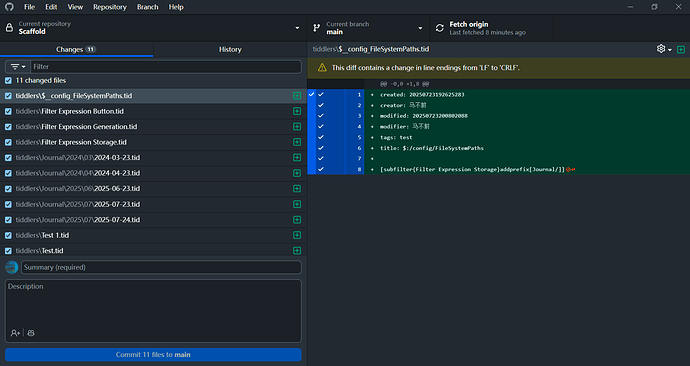Click Commit 11 files to main button
The width and height of the screenshot is (690, 366).
coord(153,355)
